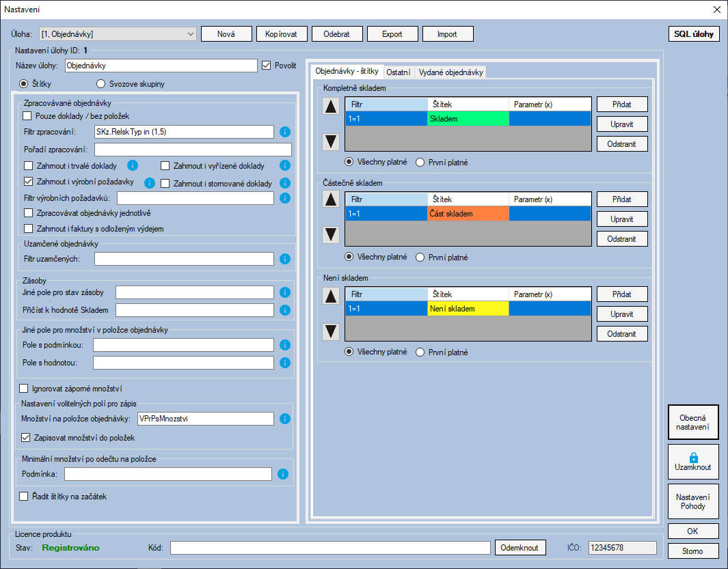Enable Pouze doklady / bez položek checkbox
Screen dimensions: 728x569
coord(28,116)
